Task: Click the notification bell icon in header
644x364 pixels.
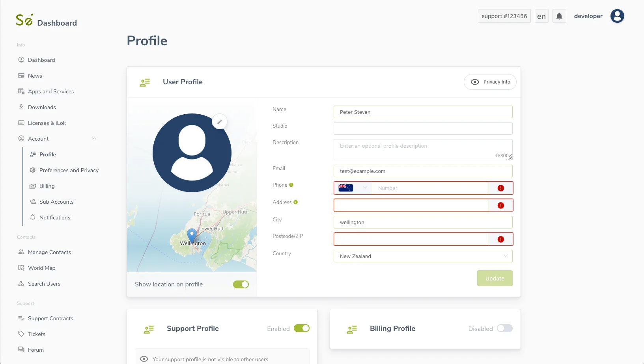Action: (559, 16)
